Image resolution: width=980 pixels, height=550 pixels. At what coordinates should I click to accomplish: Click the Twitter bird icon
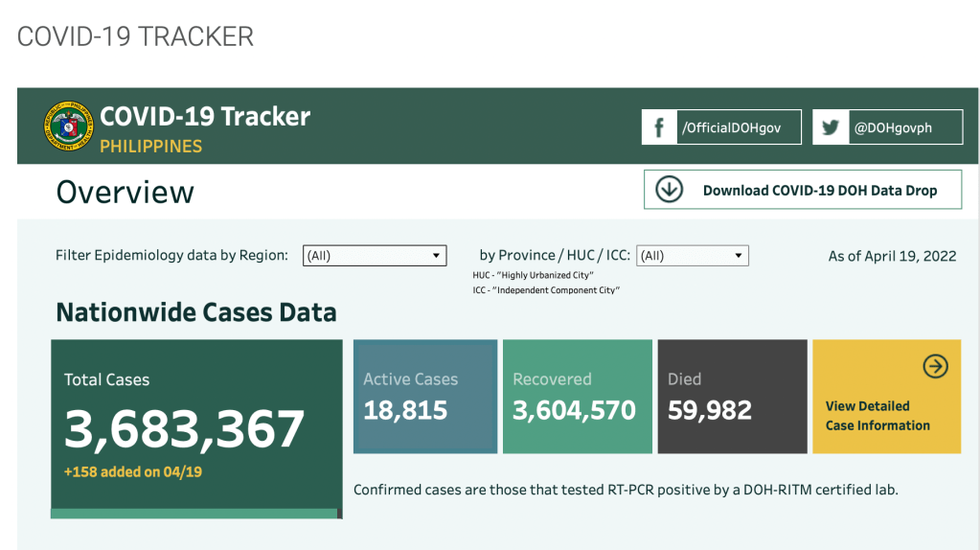(830, 127)
